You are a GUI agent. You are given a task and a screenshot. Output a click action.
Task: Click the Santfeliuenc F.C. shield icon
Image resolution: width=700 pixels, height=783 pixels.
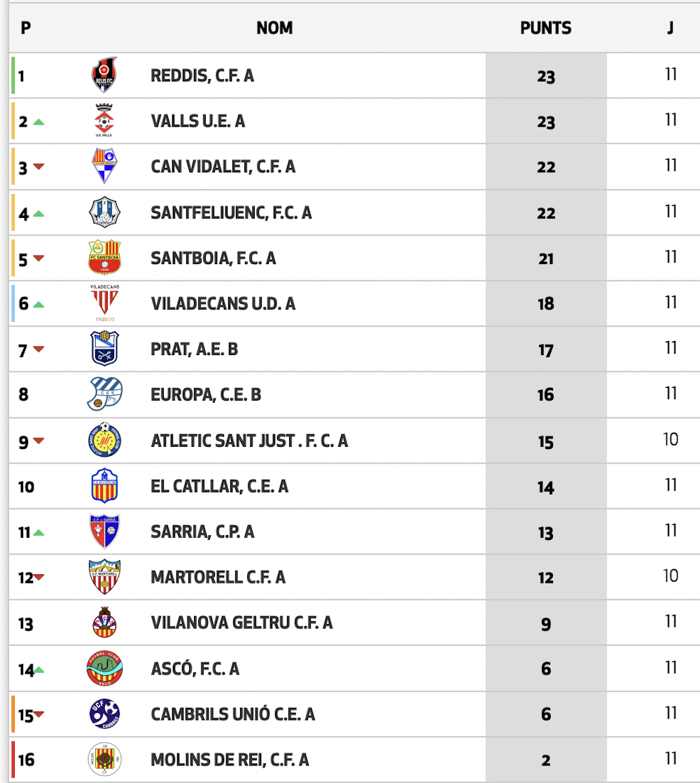(104, 212)
